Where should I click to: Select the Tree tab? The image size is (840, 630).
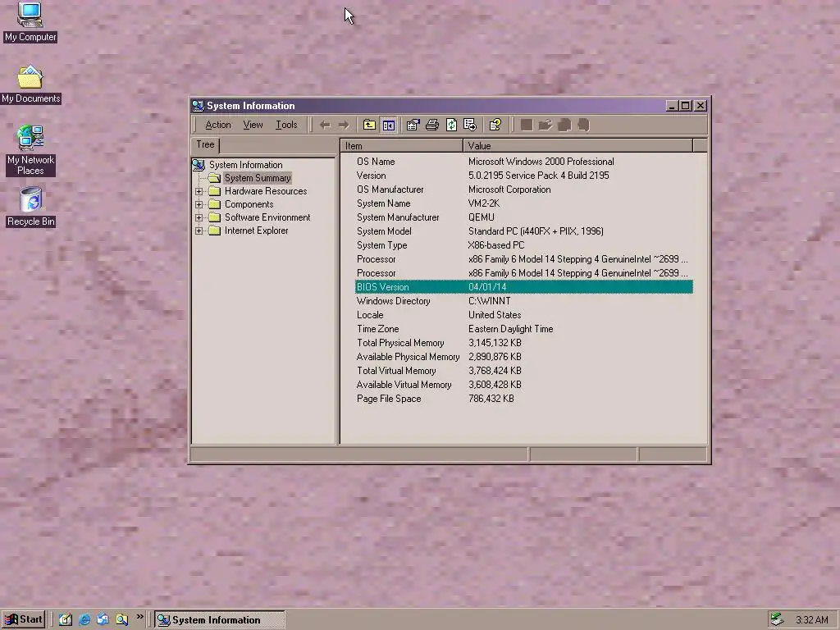[205, 144]
